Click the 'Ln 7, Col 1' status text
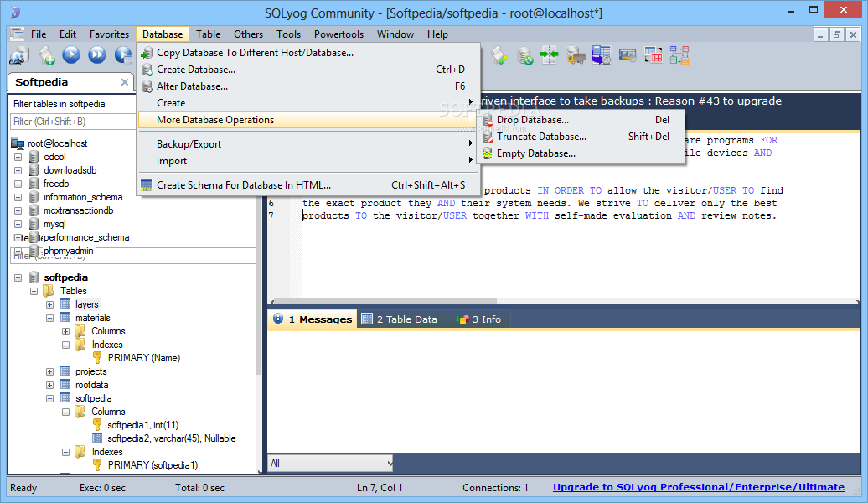 (x=380, y=488)
